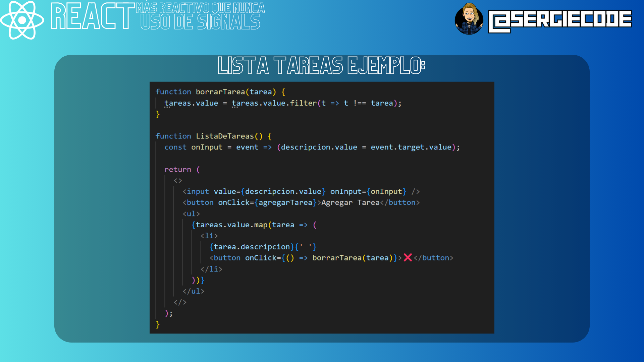Click the ListaDeTareas function name
The image size is (644, 362).
coord(225,136)
